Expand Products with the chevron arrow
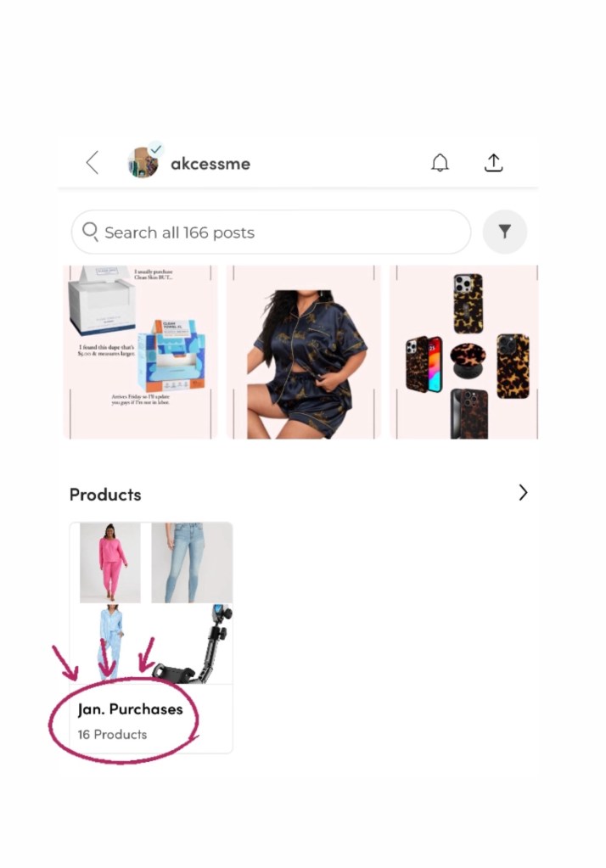Viewport: 606px width, 868px height. (522, 493)
